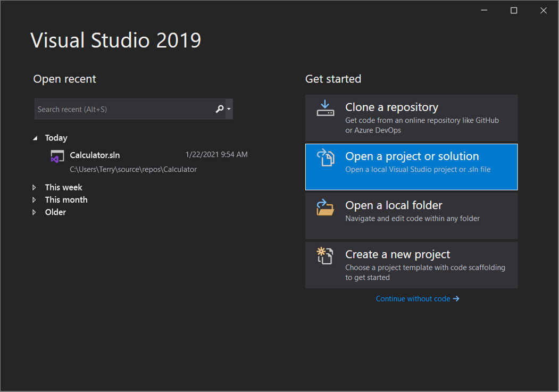Open the search options dropdown arrow

(229, 109)
